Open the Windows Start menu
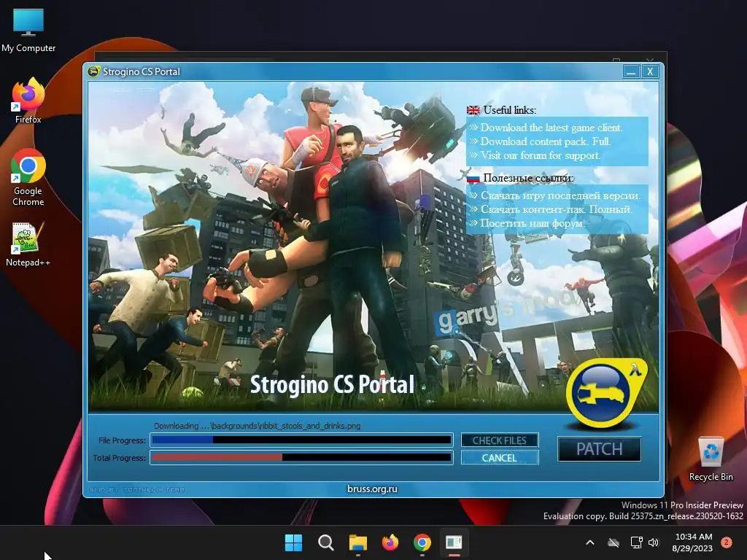Image resolution: width=747 pixels, height=560 pixels. tap(293, 542)
